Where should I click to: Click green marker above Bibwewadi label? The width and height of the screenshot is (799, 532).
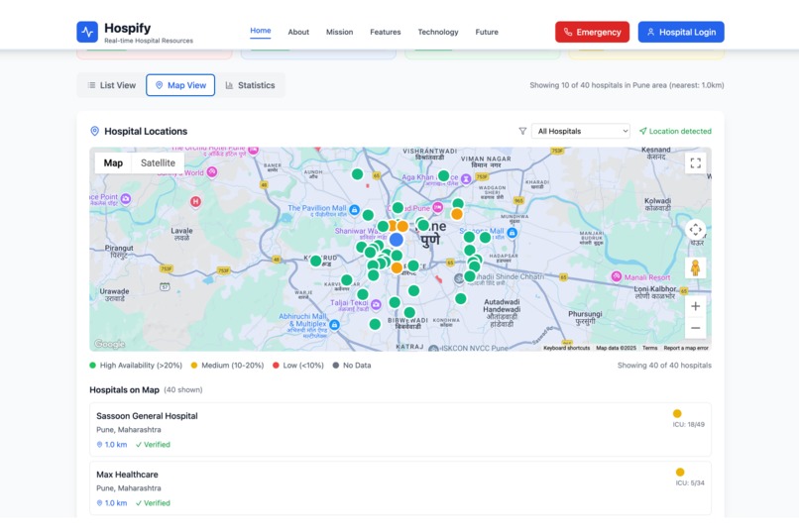[409, 312]
